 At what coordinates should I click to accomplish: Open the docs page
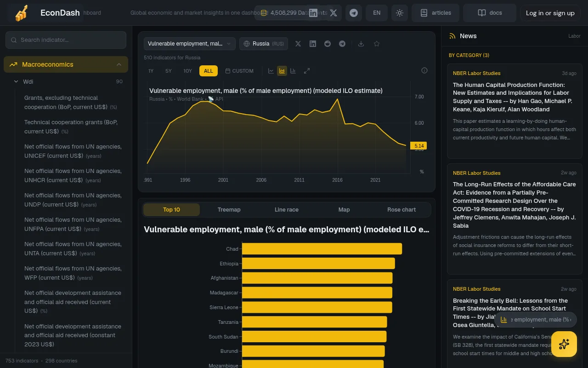click(x=490, y=13)
